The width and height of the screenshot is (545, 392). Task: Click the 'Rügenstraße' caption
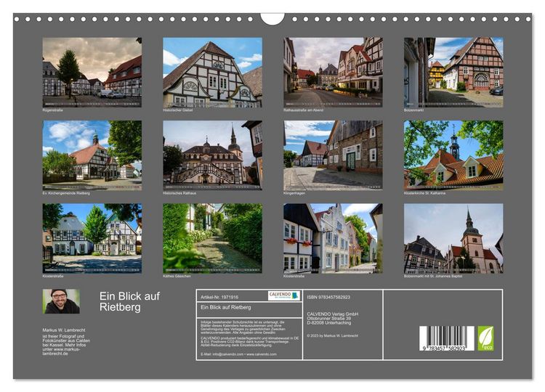[x=52, y=110]
